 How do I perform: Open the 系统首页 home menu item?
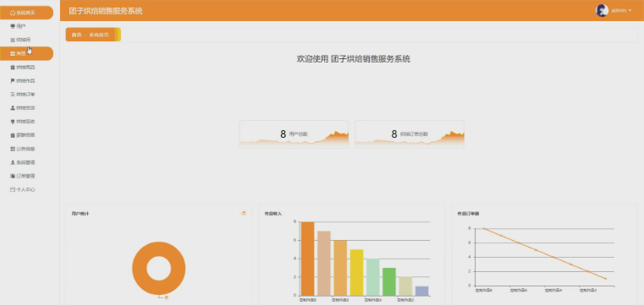[26, 13]
